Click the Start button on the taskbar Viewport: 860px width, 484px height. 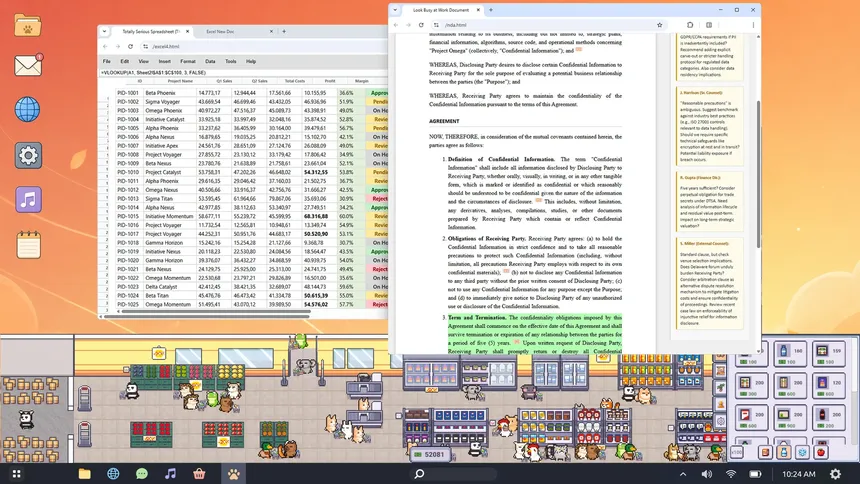17,473
